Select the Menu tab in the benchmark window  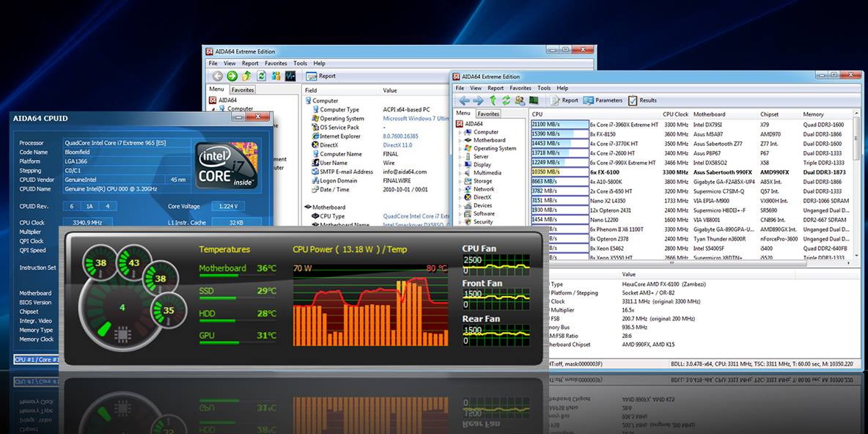(463, 113)
